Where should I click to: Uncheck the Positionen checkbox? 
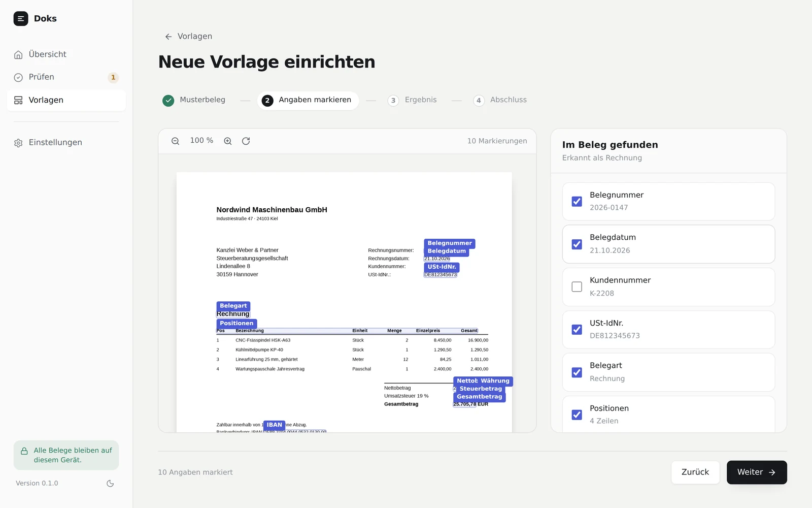pyautogui.click(x=577, y=415)
